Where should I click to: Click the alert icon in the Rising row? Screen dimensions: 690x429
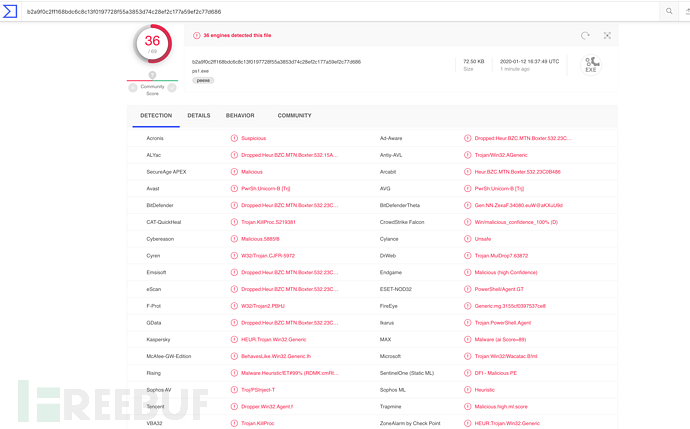234,373
